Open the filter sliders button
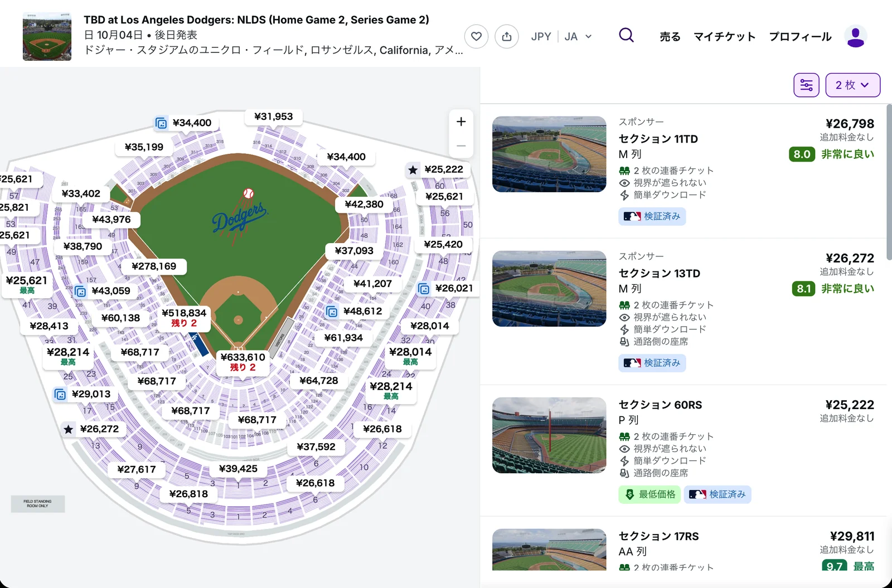 [806, 85]
